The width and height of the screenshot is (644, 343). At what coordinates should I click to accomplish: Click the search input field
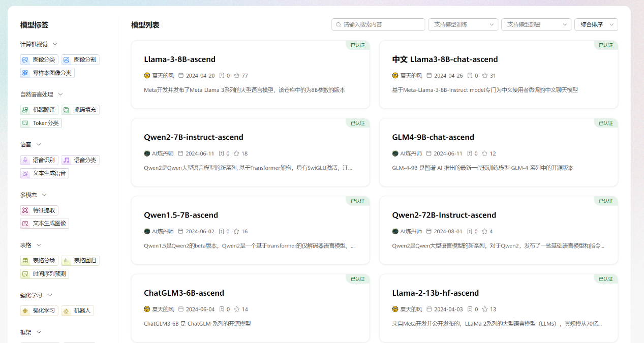(378, 24)
